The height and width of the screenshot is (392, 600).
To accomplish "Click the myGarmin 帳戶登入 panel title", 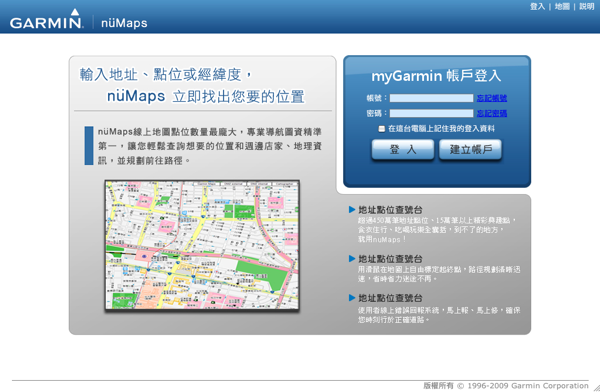I will tap(436, 76).
